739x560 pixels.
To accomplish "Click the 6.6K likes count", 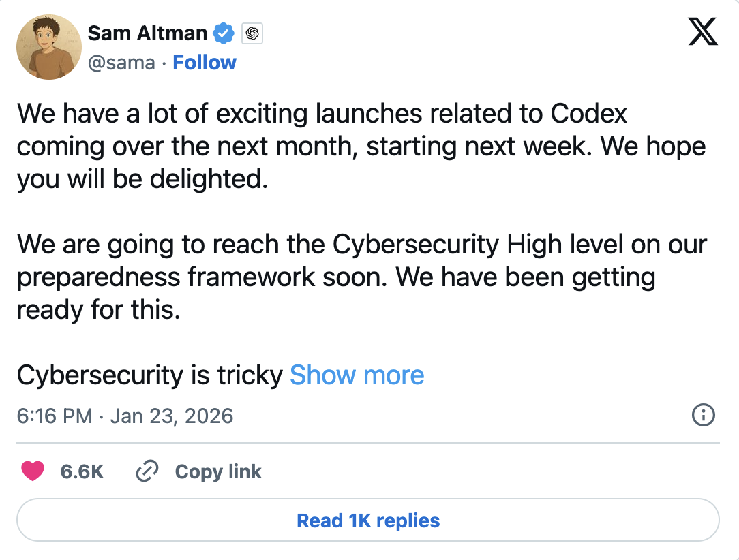I will 81,471.
